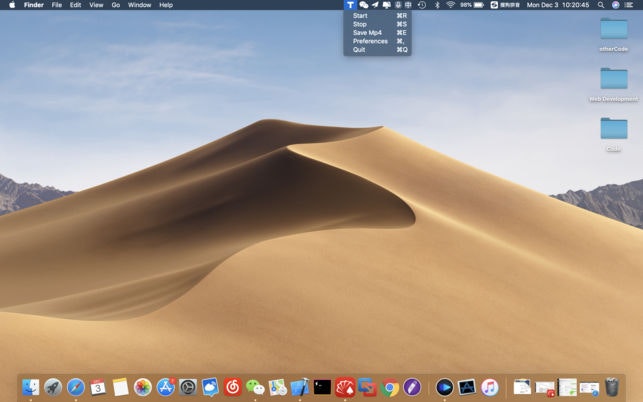Viewport: 643px width, 402px height.
Task: Toggle Bluetooth from the menu bar icon
Action: (x=437, y=5)
